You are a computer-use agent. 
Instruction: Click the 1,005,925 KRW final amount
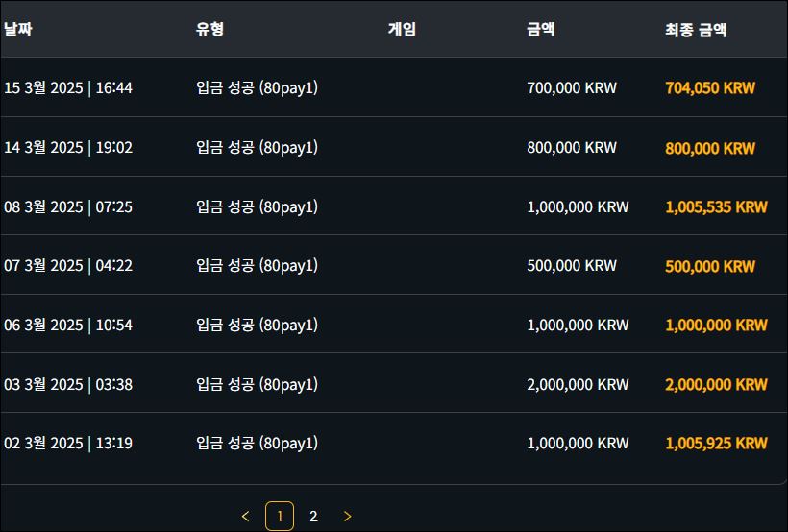coord(716,443)
